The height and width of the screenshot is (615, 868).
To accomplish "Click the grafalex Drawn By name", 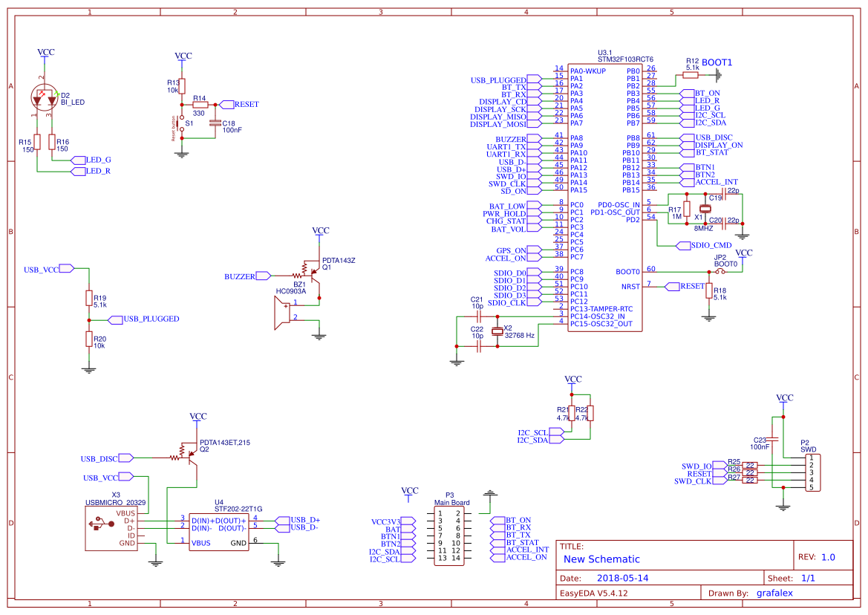I will pos(775,592).
